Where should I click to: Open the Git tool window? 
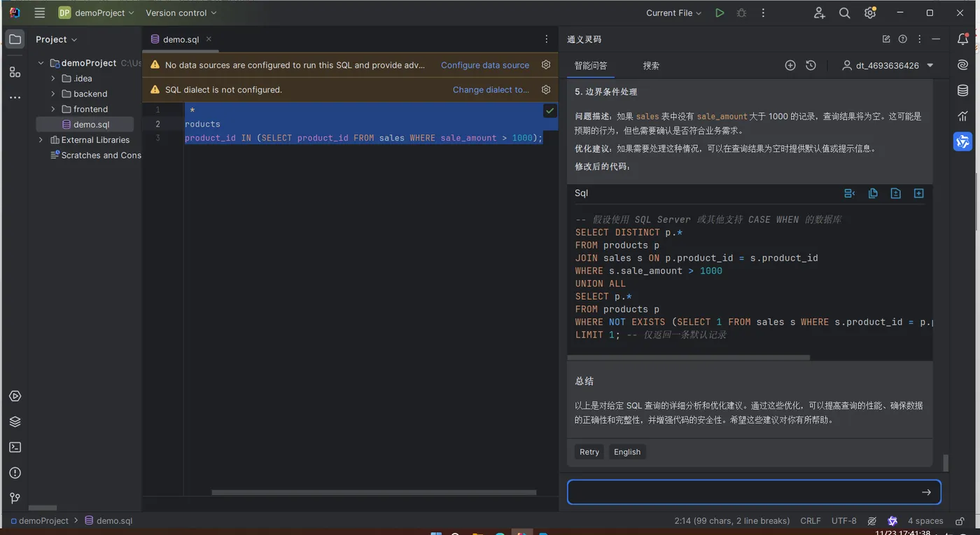pos(15,499)
